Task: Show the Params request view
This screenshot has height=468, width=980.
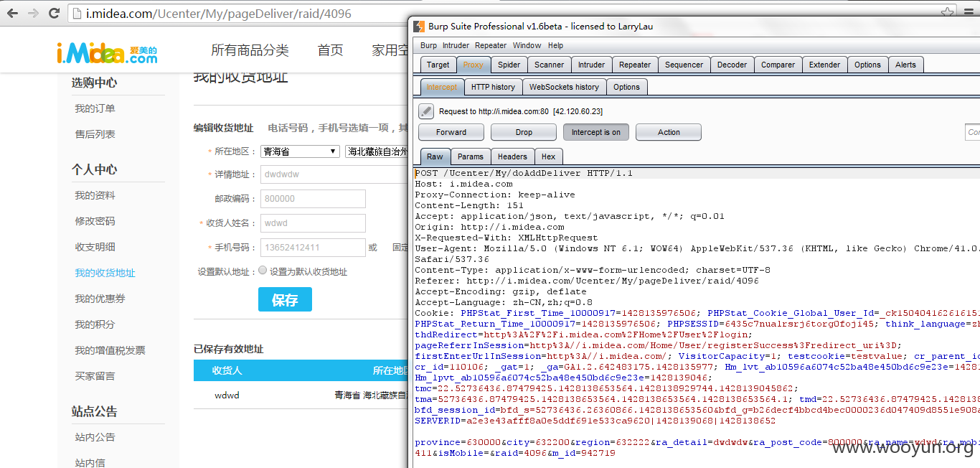Action: click(470, 156)
